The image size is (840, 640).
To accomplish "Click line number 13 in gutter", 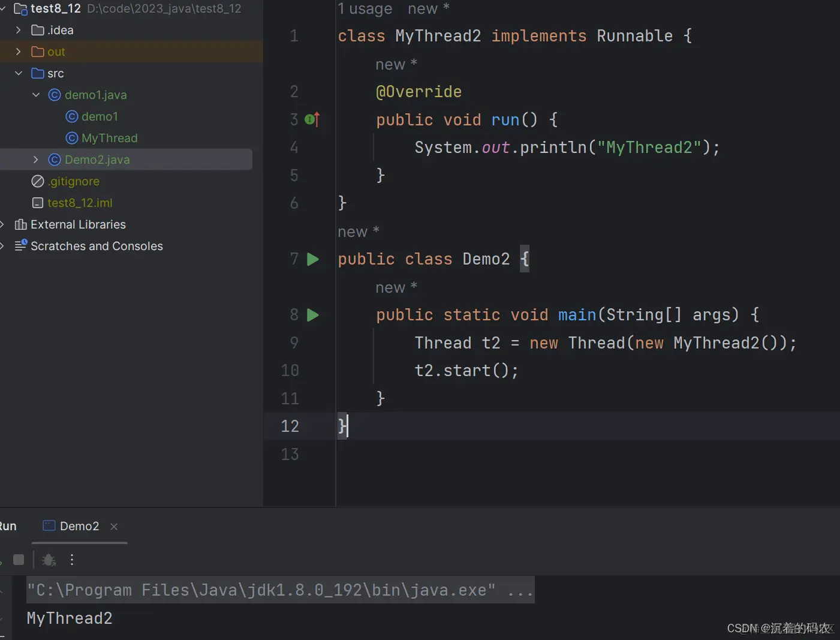I will point(290,455).
